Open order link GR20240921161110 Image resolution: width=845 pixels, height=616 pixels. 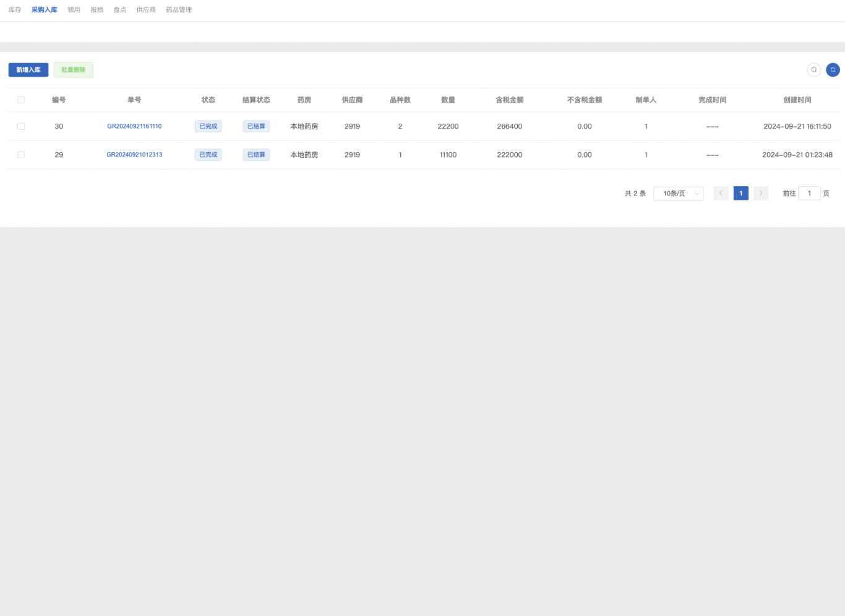[x=134, y=126]
